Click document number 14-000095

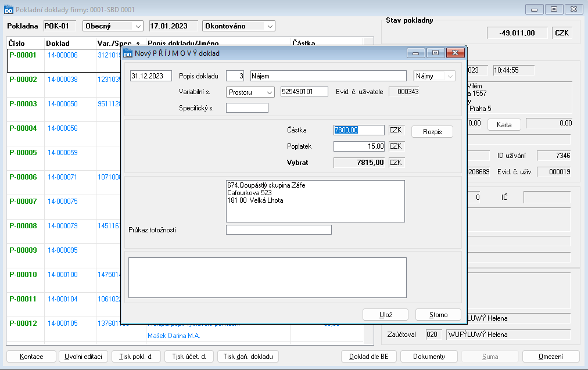63,250
